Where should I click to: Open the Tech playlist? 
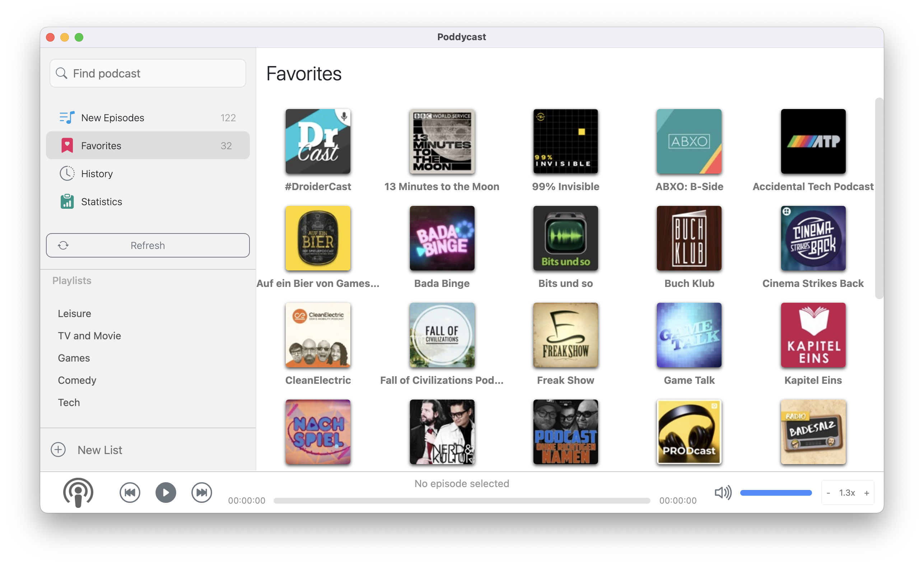click(x=69, y=402)
